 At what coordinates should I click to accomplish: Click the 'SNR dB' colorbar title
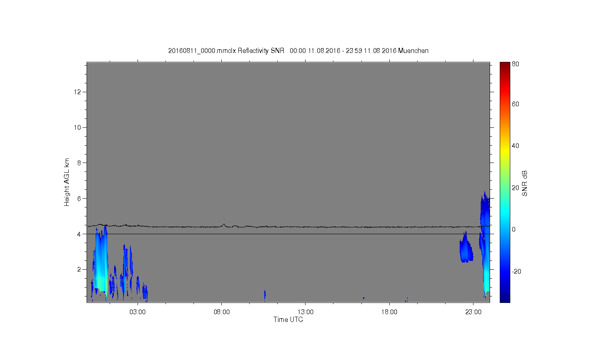pos(525,183)
